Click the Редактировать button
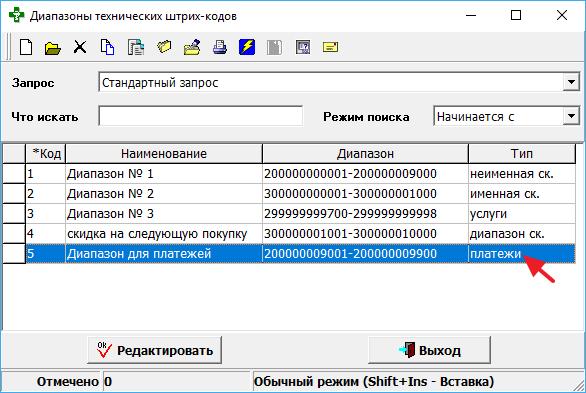The width and height of the screenshot is (586, 393). [154, 350]
